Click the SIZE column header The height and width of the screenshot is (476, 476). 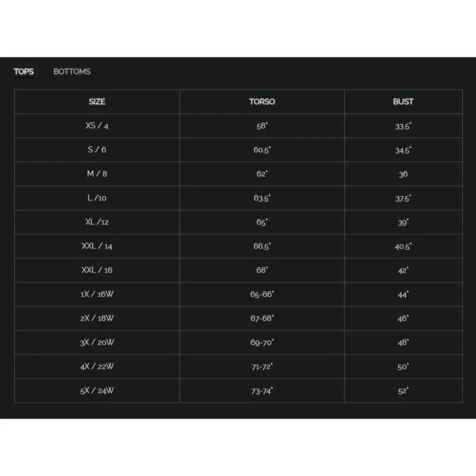pos(97,101)
